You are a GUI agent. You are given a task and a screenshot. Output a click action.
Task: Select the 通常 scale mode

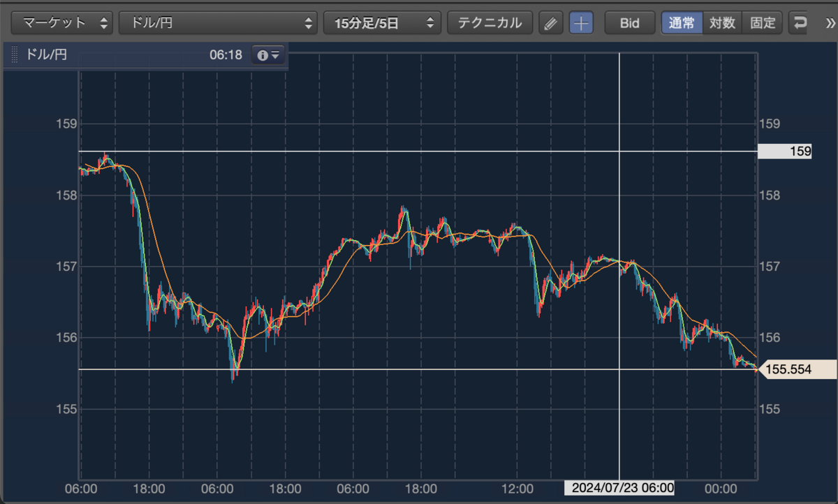click(682, 23)
